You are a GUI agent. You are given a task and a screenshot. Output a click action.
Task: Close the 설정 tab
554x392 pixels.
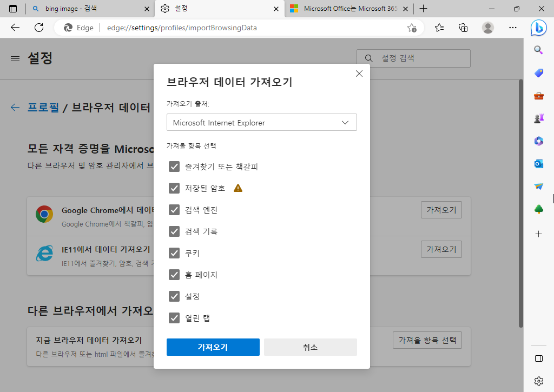click(276, 9)
